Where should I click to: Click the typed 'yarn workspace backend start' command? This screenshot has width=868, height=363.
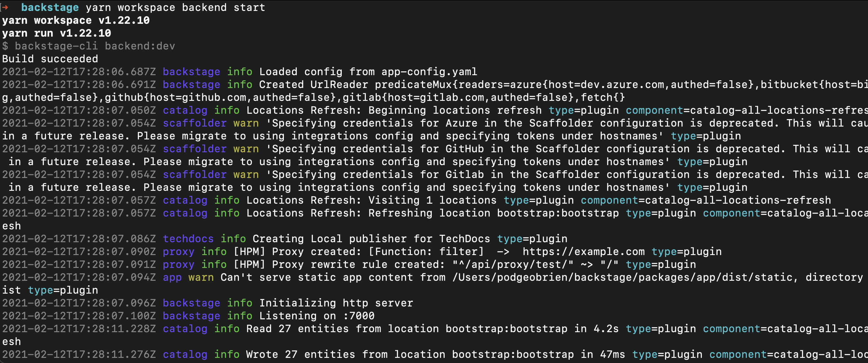click(175, 7)
